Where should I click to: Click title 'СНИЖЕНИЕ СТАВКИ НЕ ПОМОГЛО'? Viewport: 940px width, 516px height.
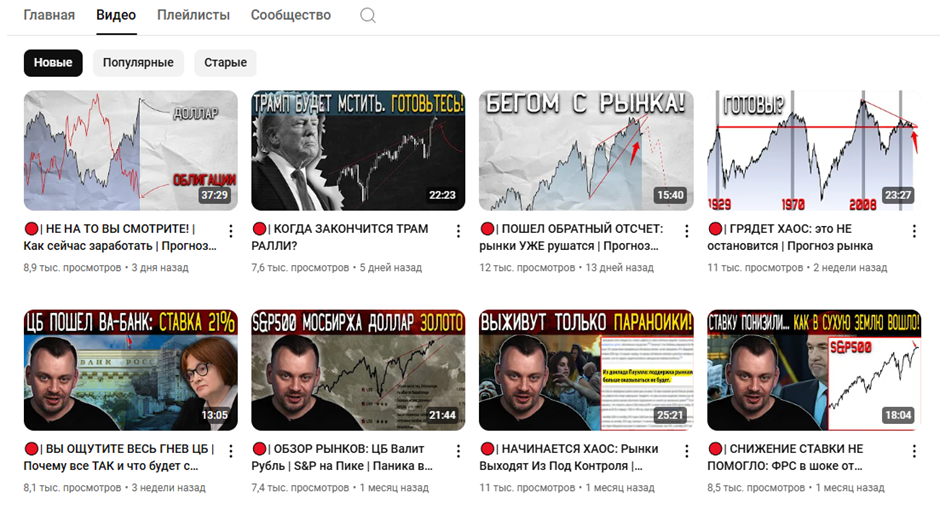click(x=786, y=457)
